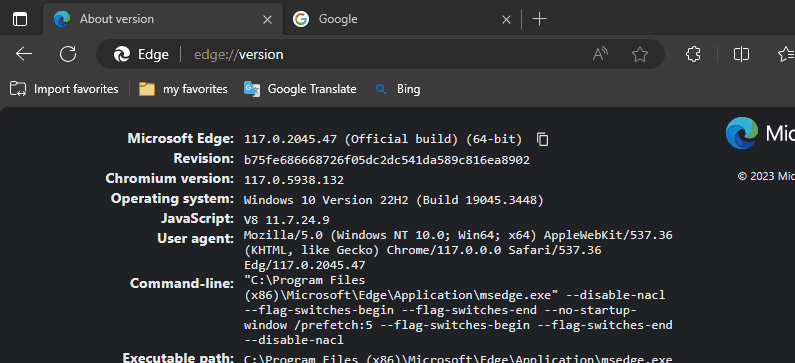Open a new tab with plus button

pos(539,19)
